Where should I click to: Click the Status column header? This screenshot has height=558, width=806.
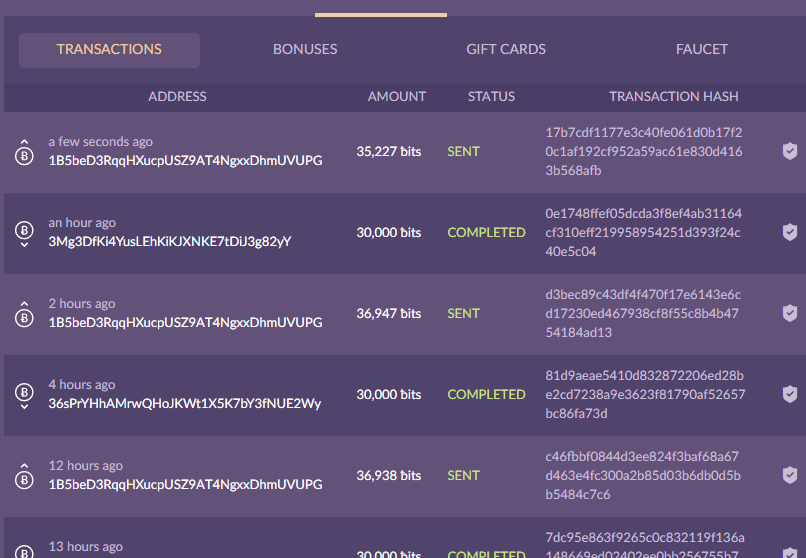(x=491, y=97)
